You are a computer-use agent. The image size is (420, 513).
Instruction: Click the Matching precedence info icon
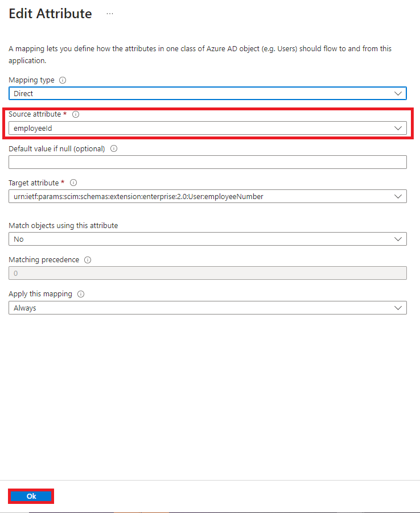88,260
